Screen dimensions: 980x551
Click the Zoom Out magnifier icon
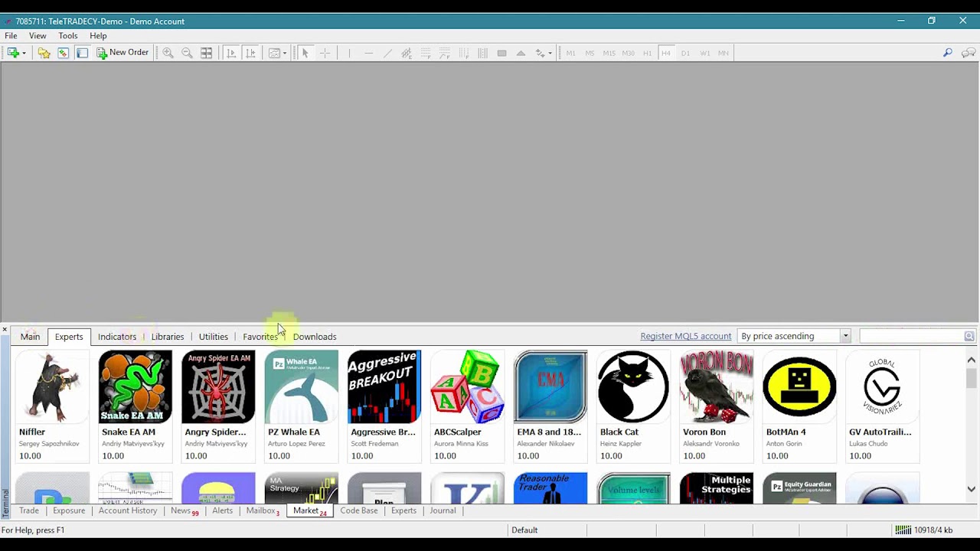(x=187, y=53)
